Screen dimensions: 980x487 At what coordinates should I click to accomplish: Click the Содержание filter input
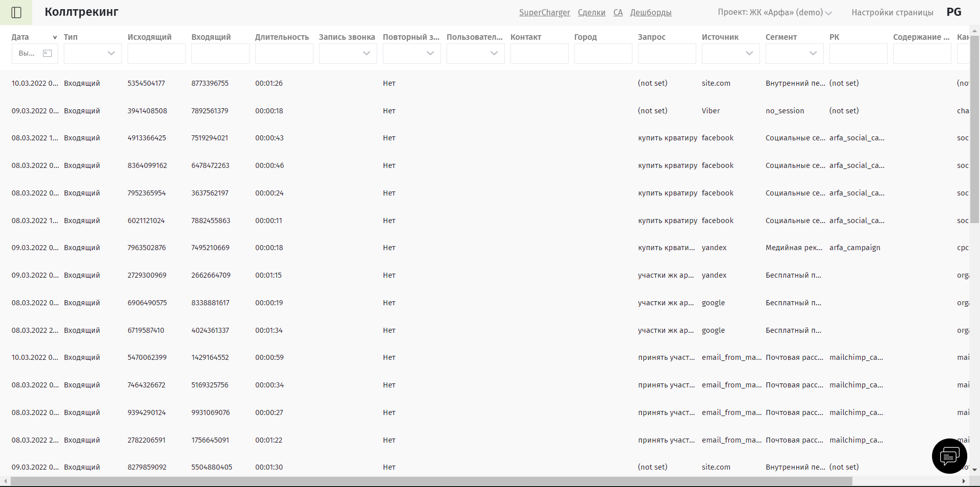click(x=922, y=54)
